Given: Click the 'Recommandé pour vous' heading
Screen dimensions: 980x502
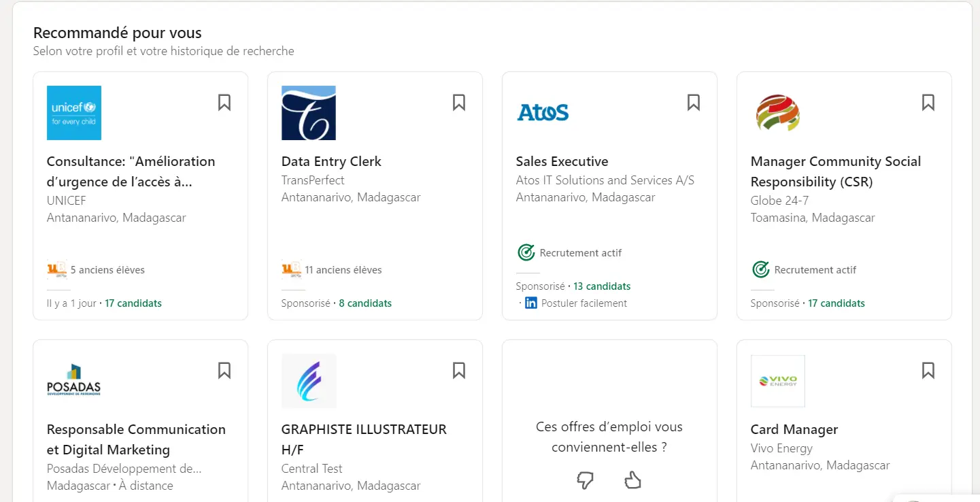Looking at the screenshot, I should (x=118, y=33).
